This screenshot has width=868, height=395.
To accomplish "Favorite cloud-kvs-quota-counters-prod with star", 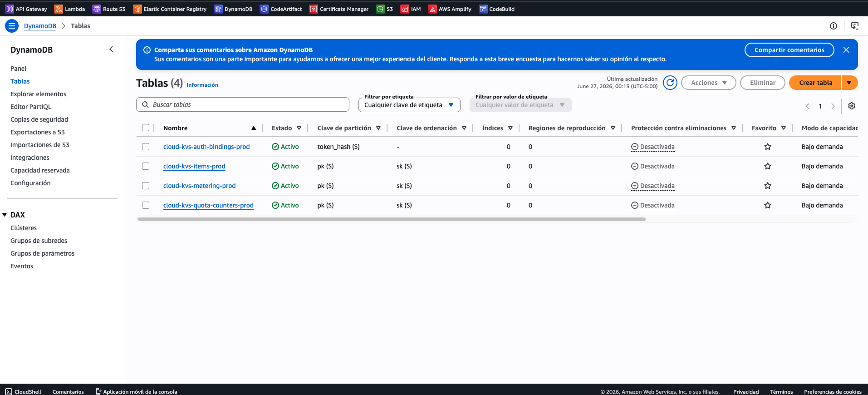I will coord(768,205).
